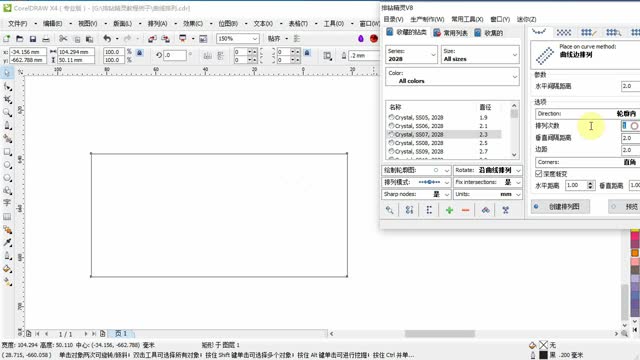Open the Size All sizes dropdown

(x=480, y=55)
